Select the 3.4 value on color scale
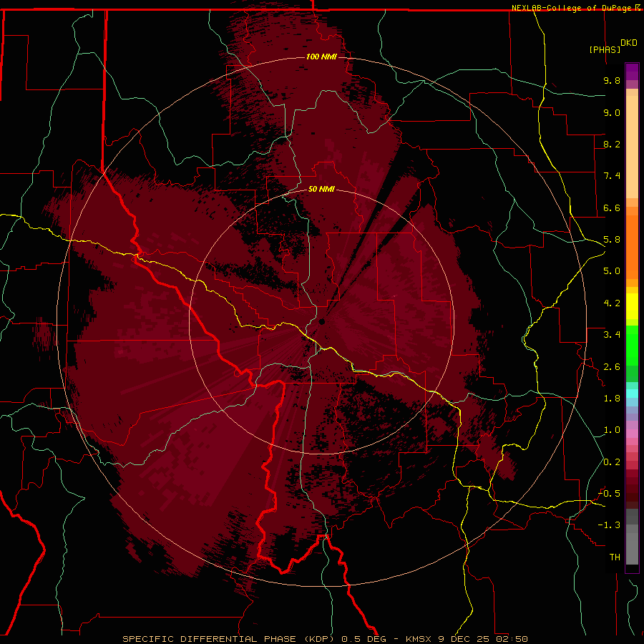 pyautogui.click(x=612, y=335)
